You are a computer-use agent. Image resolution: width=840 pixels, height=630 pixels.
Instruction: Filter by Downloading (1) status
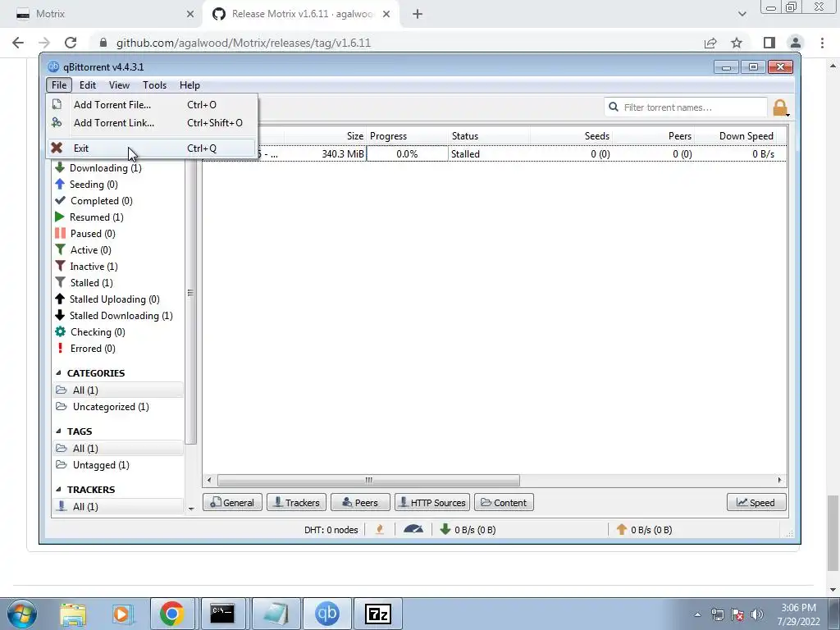(105, 167)
